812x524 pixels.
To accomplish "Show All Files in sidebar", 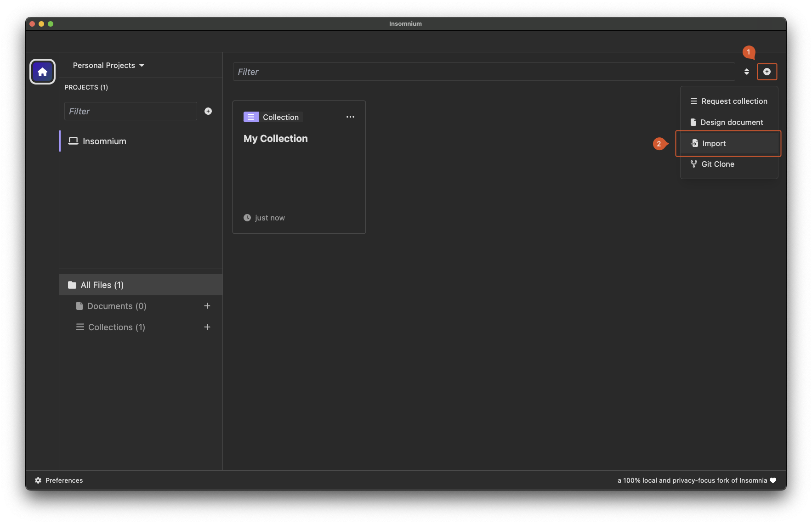I will tap(102, 285).
